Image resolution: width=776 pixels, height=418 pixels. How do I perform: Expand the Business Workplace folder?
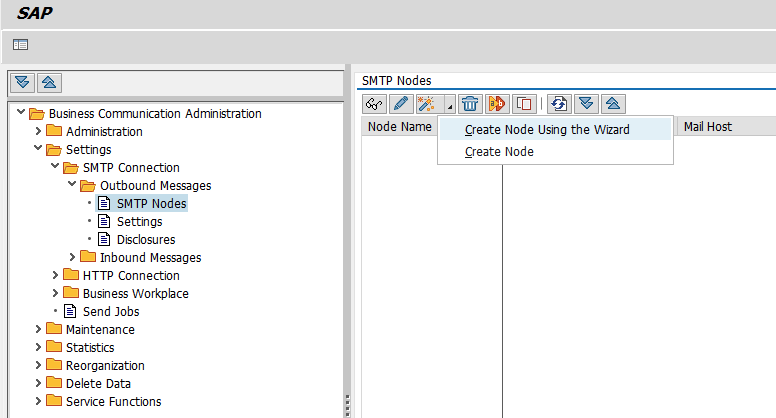(x=55, y=293)
